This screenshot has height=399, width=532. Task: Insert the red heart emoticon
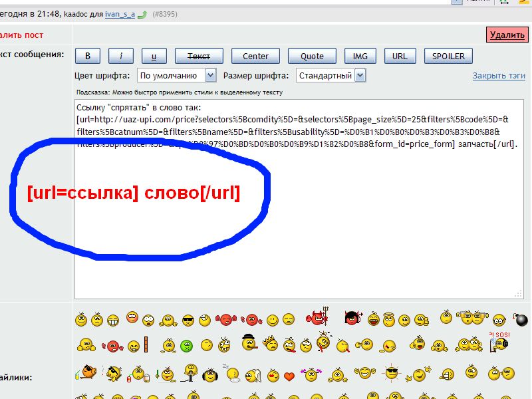pyautogui.click(x=289, y=376)
